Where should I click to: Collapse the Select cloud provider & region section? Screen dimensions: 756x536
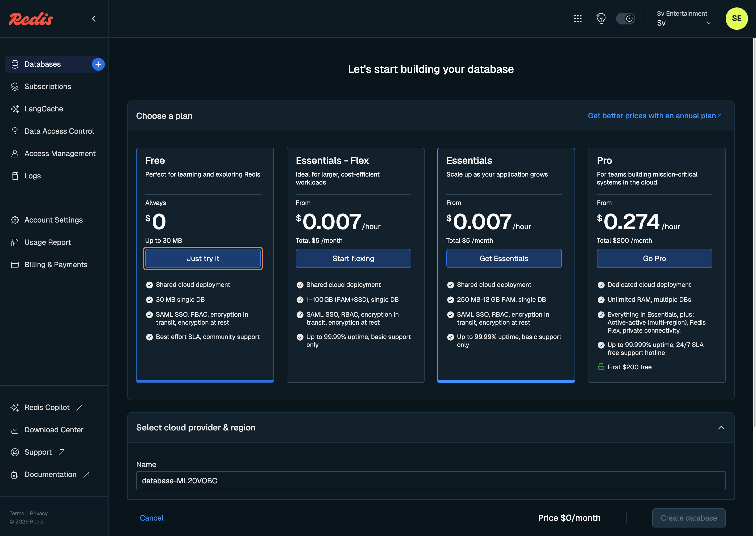[722, 428]
